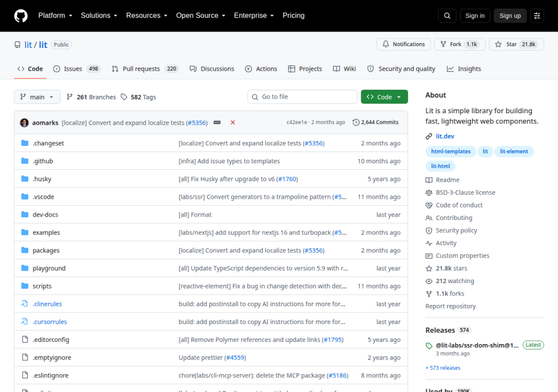This screenshot has width=558, height=392.
Task: Open the 2,644 Commits link
Action: coord(375,122)
